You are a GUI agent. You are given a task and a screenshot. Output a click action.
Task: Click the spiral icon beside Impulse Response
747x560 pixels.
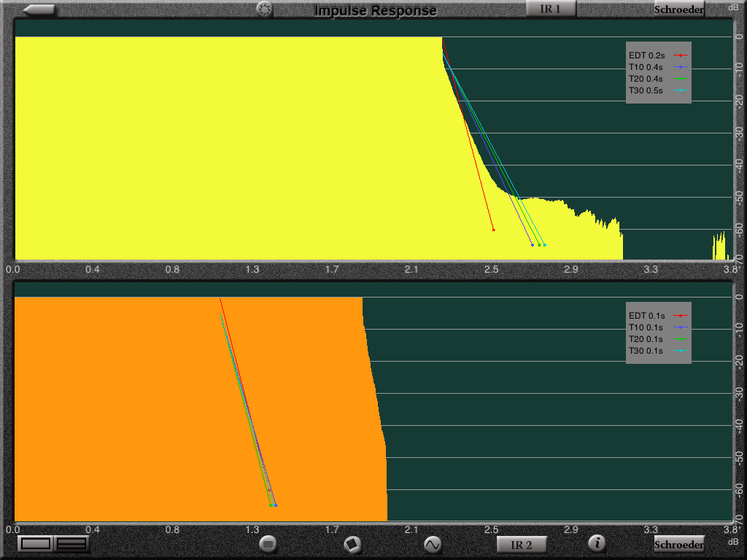click(264, 9)
